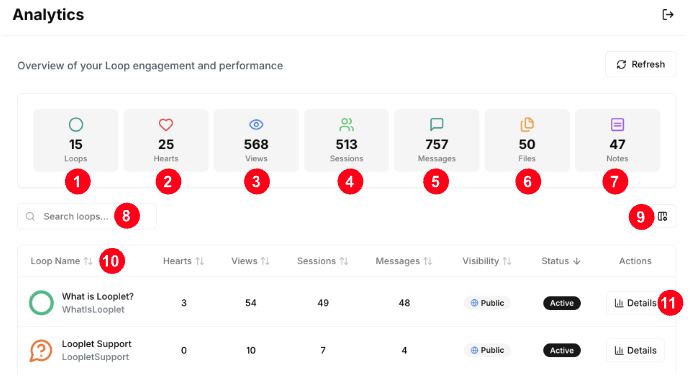Screen dimensions: 690x382
Task: Click the 568 Views count
Action: tap(256, 144)
